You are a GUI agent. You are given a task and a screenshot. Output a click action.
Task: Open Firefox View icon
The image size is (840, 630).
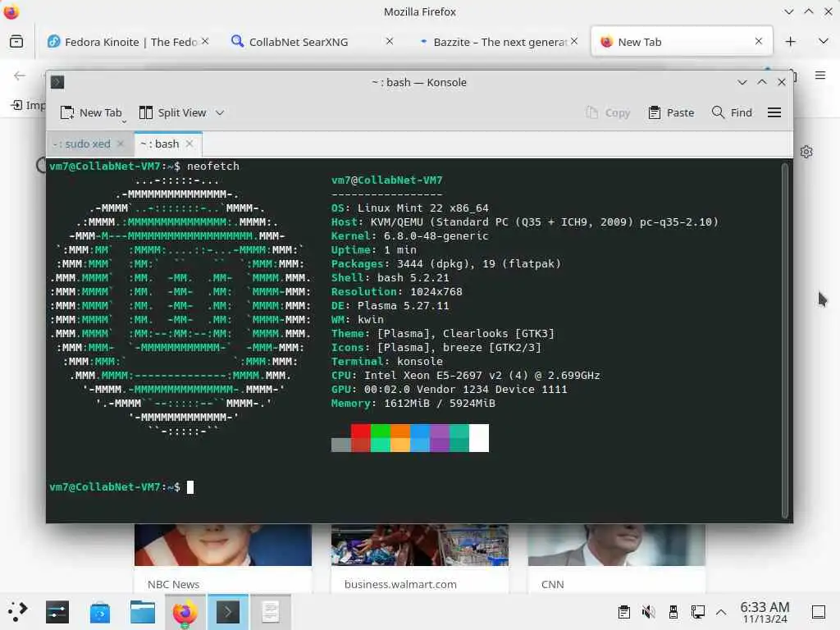(x=16, y=41)
